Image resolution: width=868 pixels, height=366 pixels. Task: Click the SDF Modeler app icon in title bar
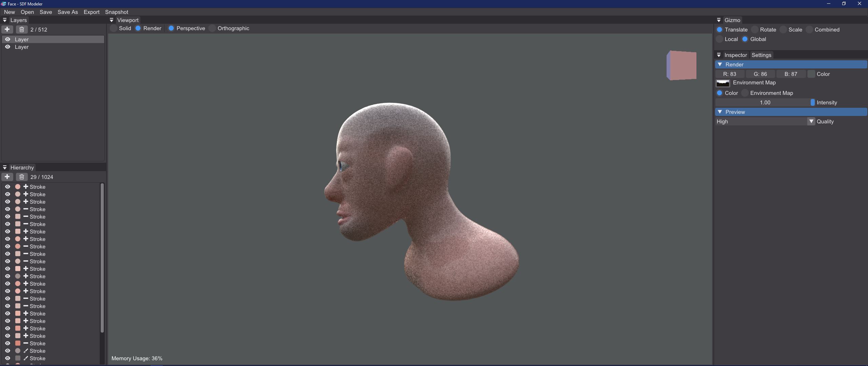pos(3,4)
